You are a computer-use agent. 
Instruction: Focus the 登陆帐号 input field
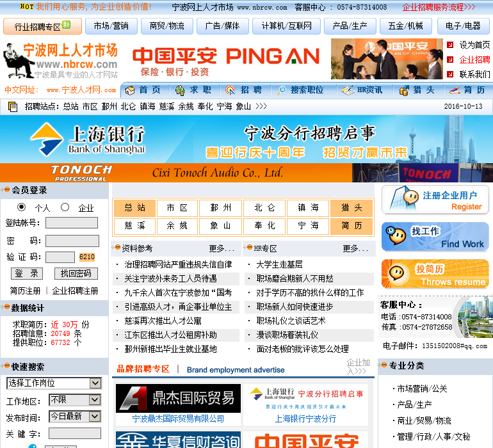click(x=72, y=223)
